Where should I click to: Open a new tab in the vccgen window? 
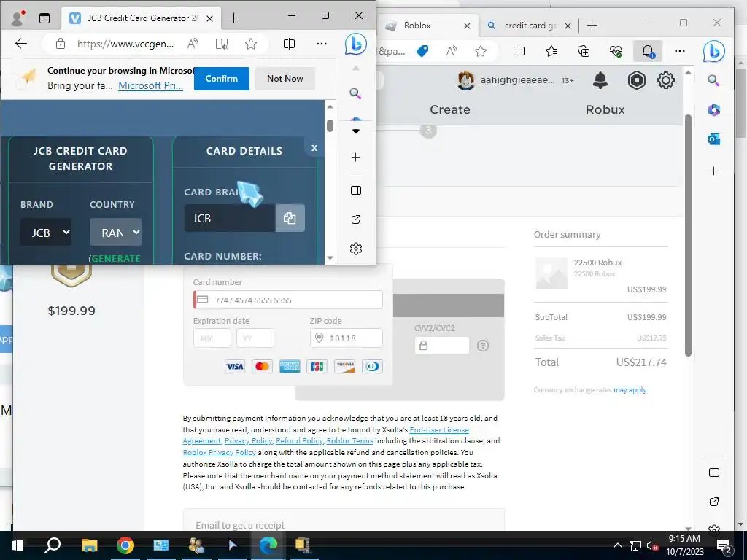pyautogui.click(x=233, y=18)
